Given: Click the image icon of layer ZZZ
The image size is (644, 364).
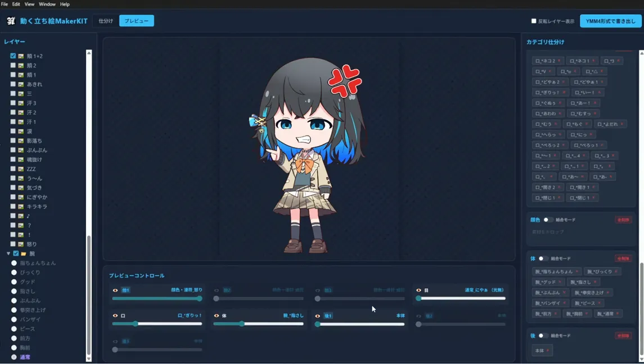Looking at the screenshot, I should coord(21,169).
